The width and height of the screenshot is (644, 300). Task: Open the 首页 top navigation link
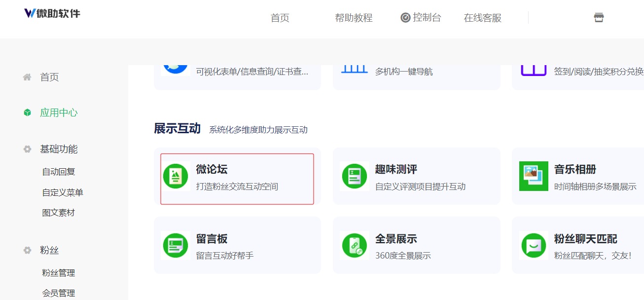click(x=280, y=18)
